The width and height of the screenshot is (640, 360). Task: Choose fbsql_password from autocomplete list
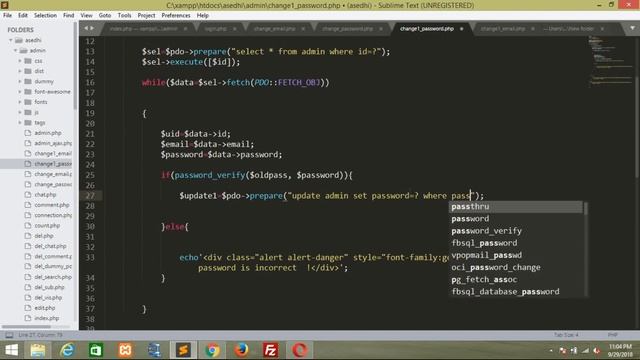[x=516, y=243]
